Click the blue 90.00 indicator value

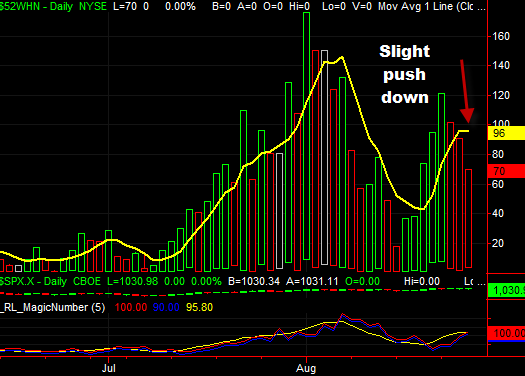166,307
